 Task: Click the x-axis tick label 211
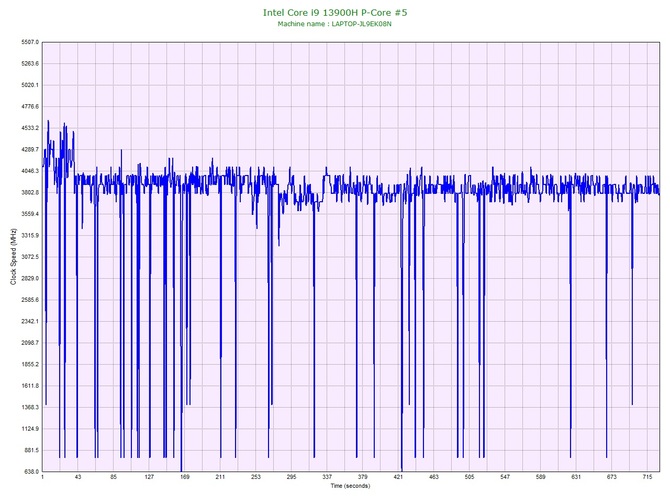(x=220, y=477)
